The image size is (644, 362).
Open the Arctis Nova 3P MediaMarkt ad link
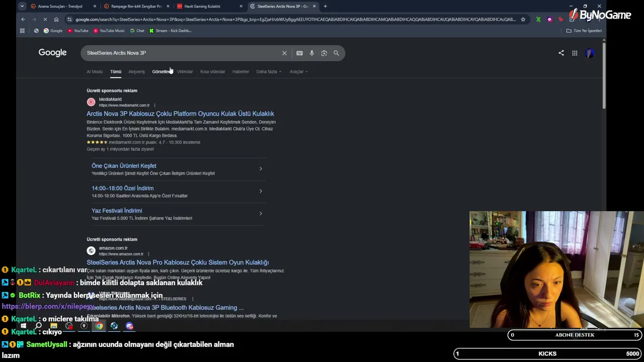tap(180, 114)
